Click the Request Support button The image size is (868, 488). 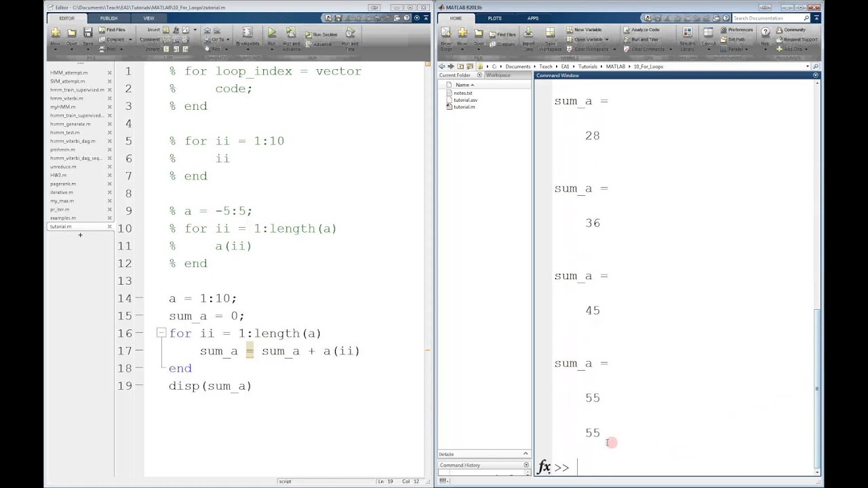[x=796, y=39]
